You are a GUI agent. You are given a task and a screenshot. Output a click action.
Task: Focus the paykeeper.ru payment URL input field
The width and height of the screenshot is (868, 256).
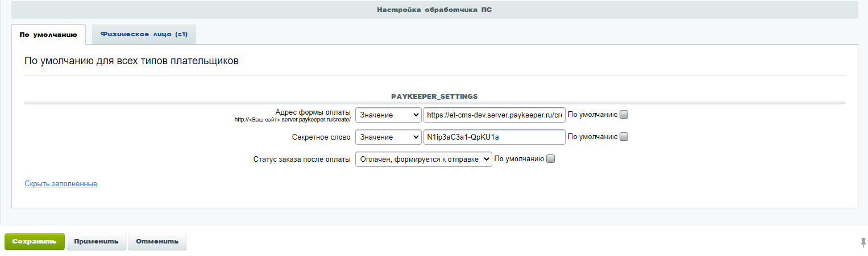coord(495,115)
